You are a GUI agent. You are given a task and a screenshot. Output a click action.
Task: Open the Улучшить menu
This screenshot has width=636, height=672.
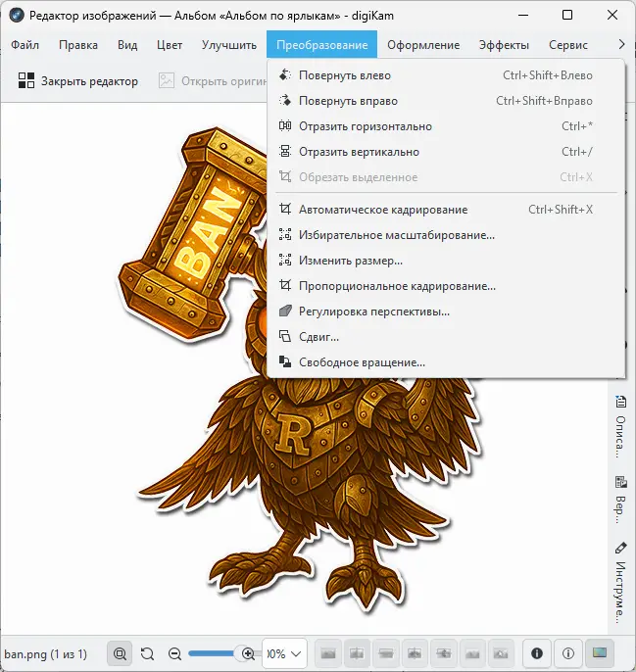(229, 45)
